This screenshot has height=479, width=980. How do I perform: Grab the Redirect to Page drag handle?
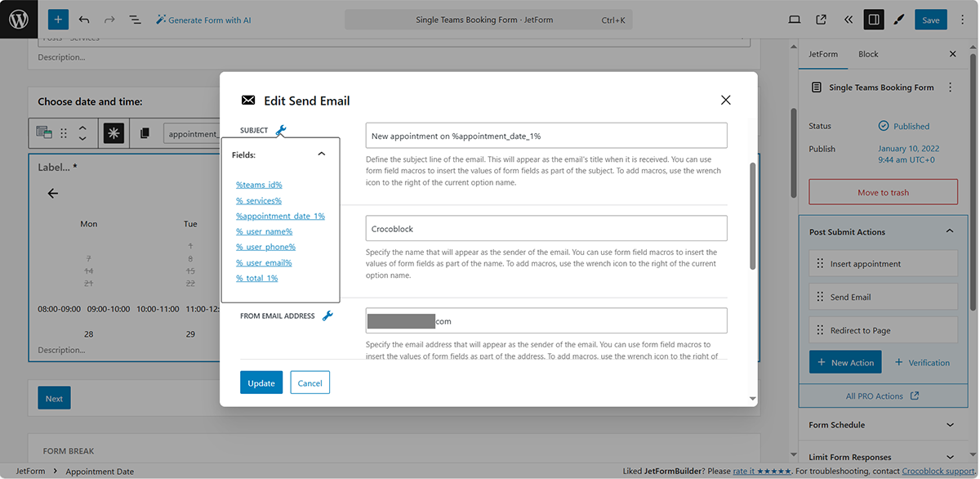click(x=819, y=330)
